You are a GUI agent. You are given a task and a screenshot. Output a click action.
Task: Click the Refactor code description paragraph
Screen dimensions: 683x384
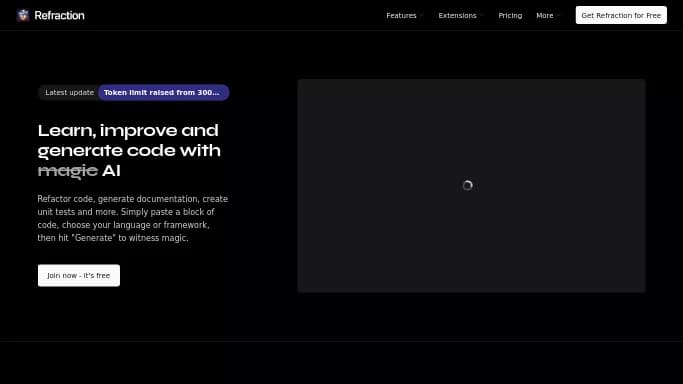point(133,218)
